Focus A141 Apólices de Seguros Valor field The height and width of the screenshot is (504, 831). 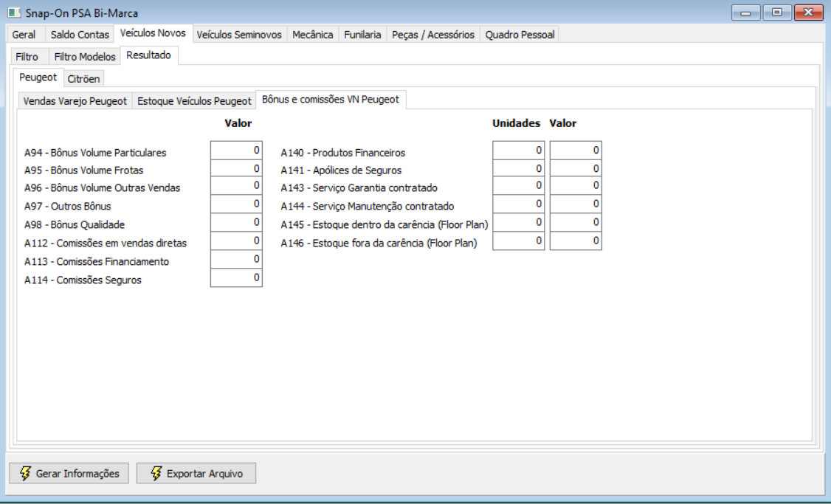tap(576, 168)
